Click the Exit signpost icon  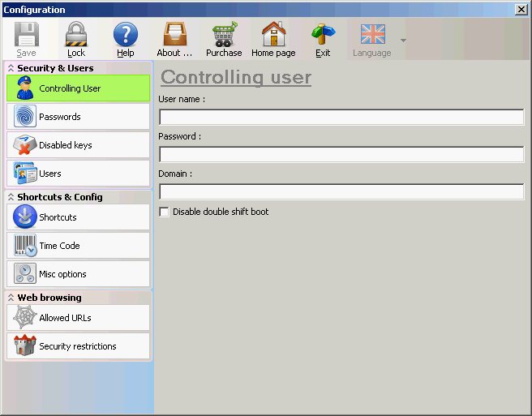tap(323, 34)
